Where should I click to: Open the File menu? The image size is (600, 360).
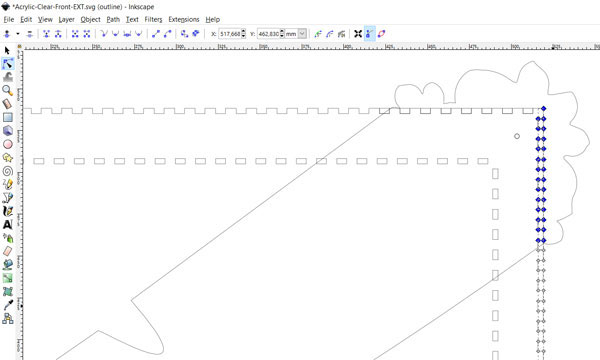[8, 20]
